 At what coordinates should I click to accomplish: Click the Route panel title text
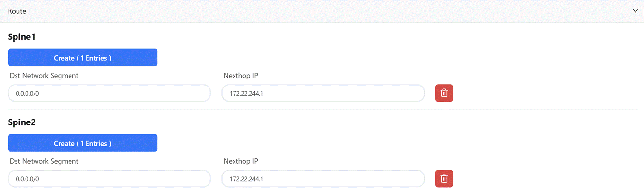click(17, 11)
